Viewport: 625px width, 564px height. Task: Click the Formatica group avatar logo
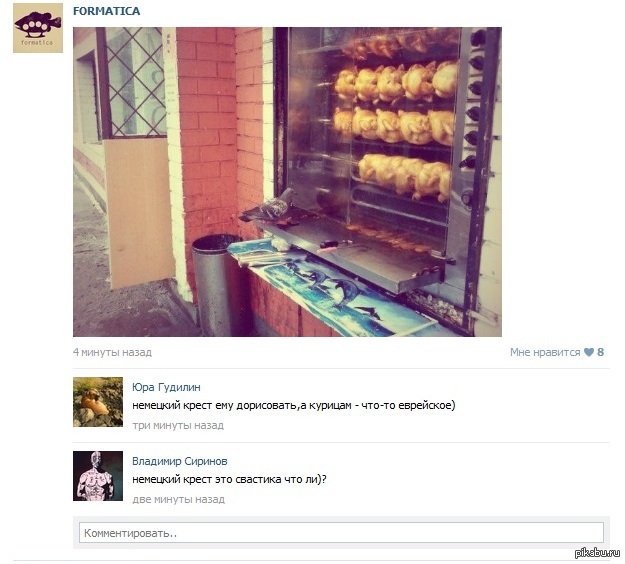tap(38, 28)
